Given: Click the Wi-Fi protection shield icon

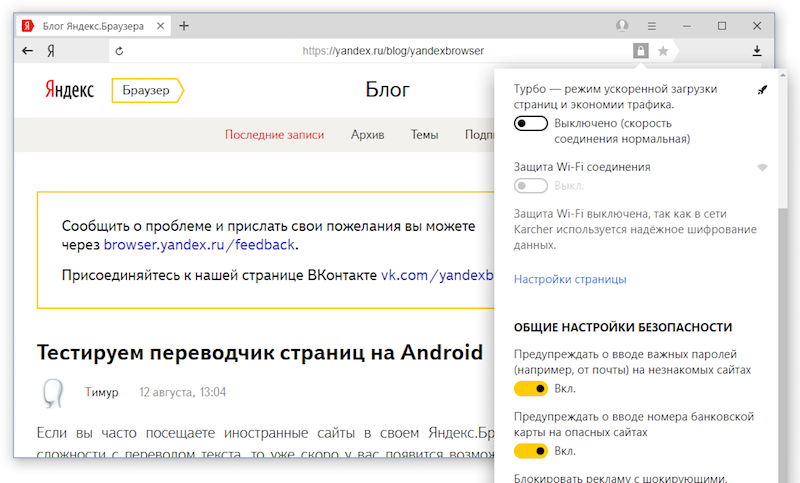Looking at the screenshot, I should pyautogui.click(x=762, y=167).
